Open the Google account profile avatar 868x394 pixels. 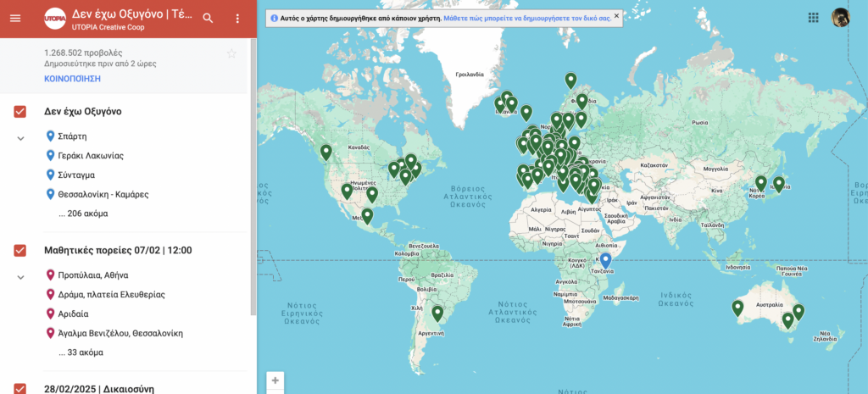[x=840, y=18]
